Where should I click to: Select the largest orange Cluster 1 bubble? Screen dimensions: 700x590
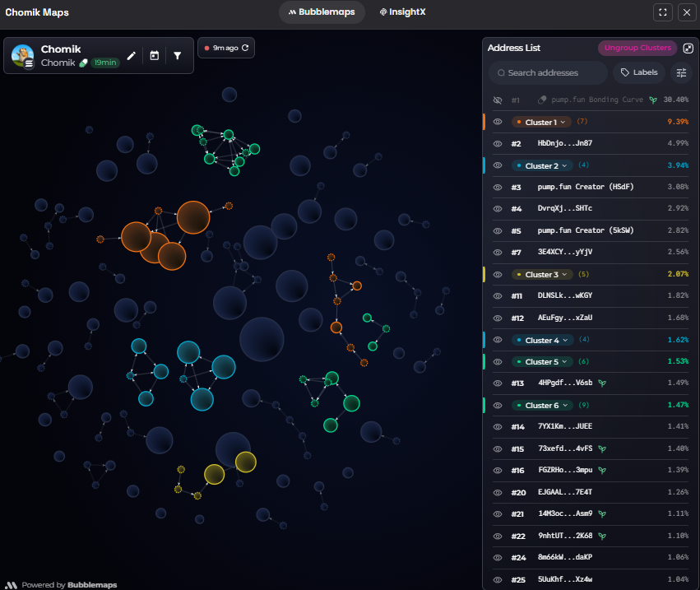click(x=193, y=217)
